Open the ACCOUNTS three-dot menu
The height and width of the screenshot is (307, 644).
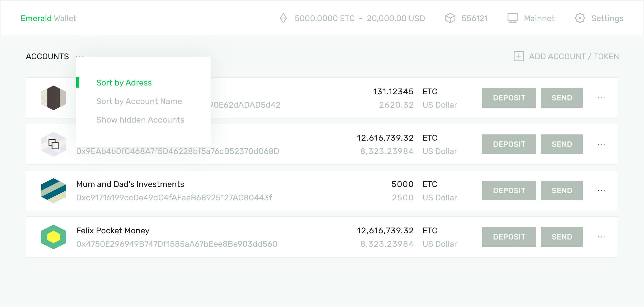pyautogui.click(x=80, y=56)
